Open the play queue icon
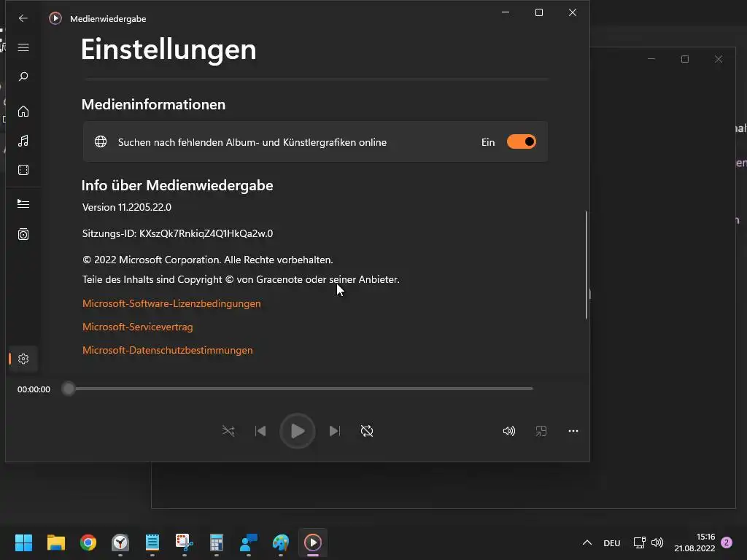This screenshot has height=560, width=747. tap(23, 204)
